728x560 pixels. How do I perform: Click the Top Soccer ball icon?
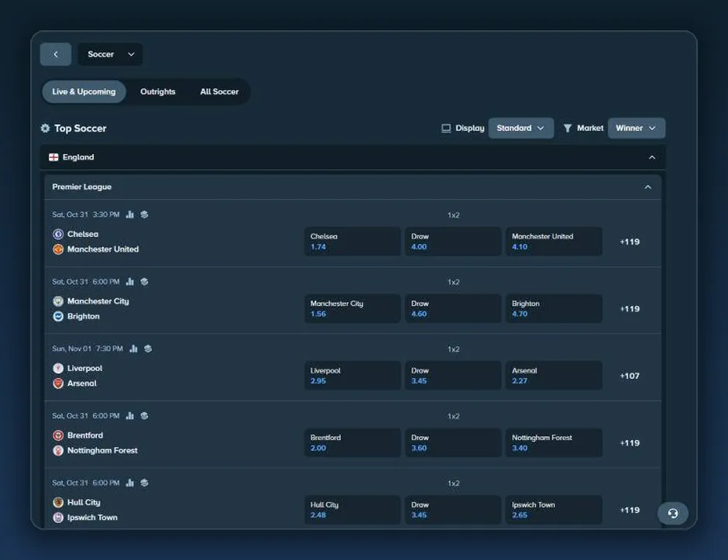(x=45, y=128)
